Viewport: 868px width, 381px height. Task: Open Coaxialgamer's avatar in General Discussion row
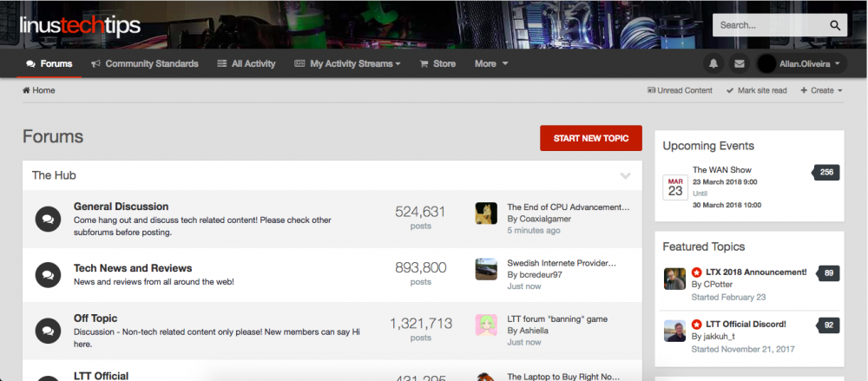(486, 213)
